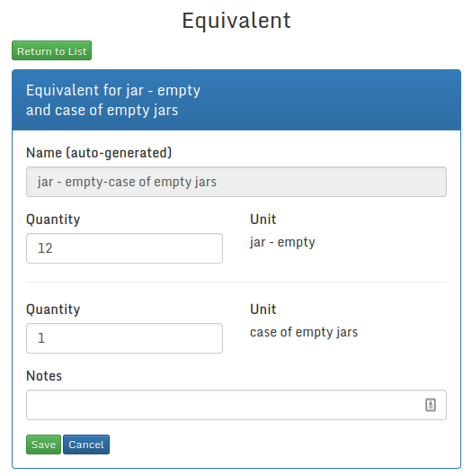Click the Return to List button
Viewport: 472px width, 476px height.
point(51,50)
